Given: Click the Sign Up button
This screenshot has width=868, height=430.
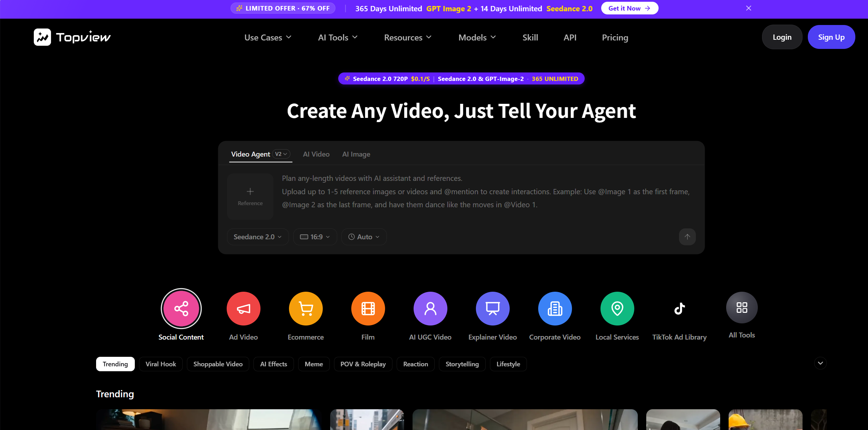Looking at the screenshot, I should click(831, 37).
